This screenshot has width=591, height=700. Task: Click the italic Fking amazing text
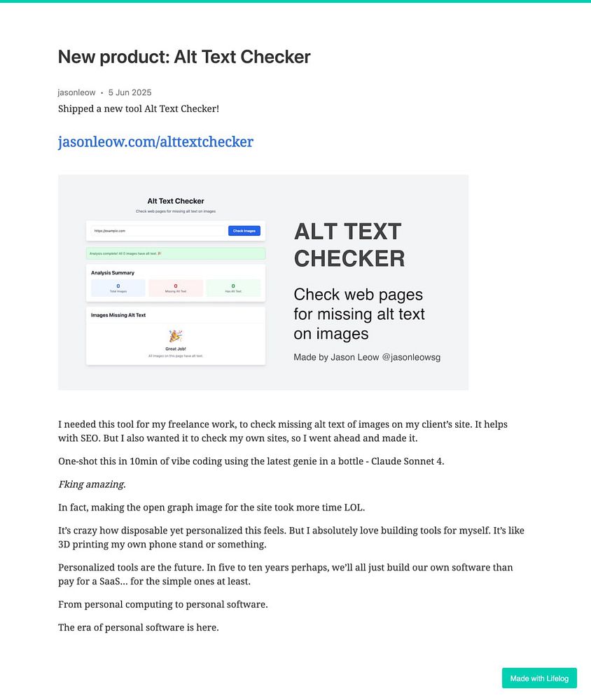tap(92, 484)
